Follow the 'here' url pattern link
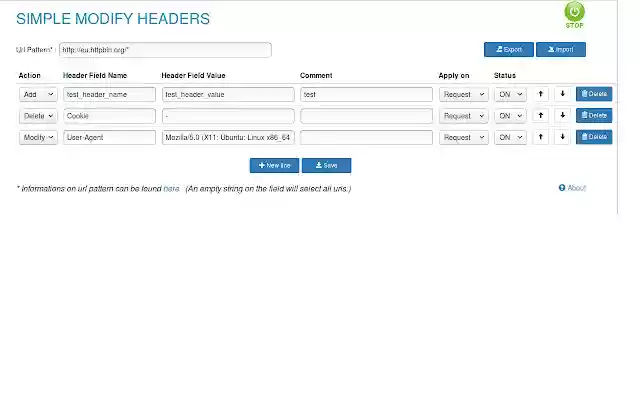The height and width of the screenshot is (400, 640). coord(171,189)
